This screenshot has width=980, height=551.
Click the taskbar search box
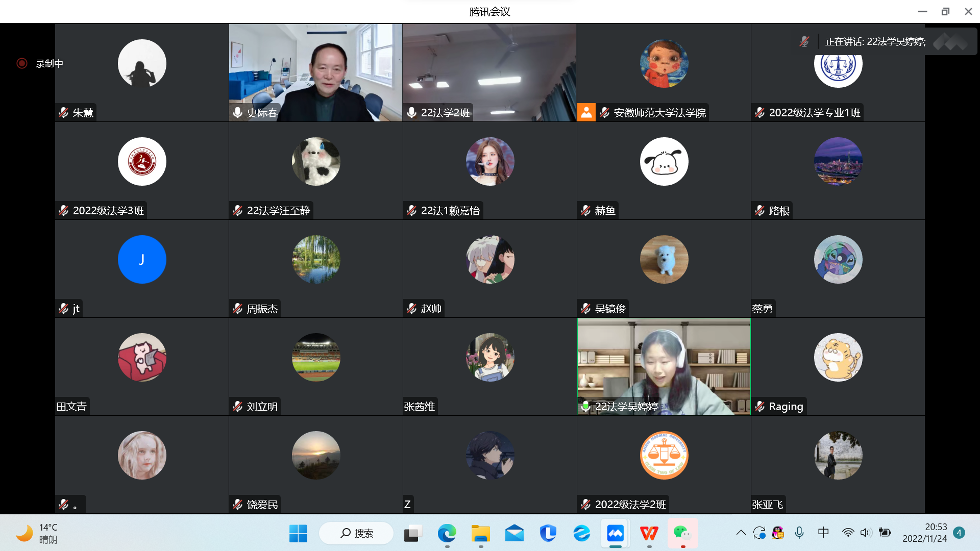click(357, 534)
